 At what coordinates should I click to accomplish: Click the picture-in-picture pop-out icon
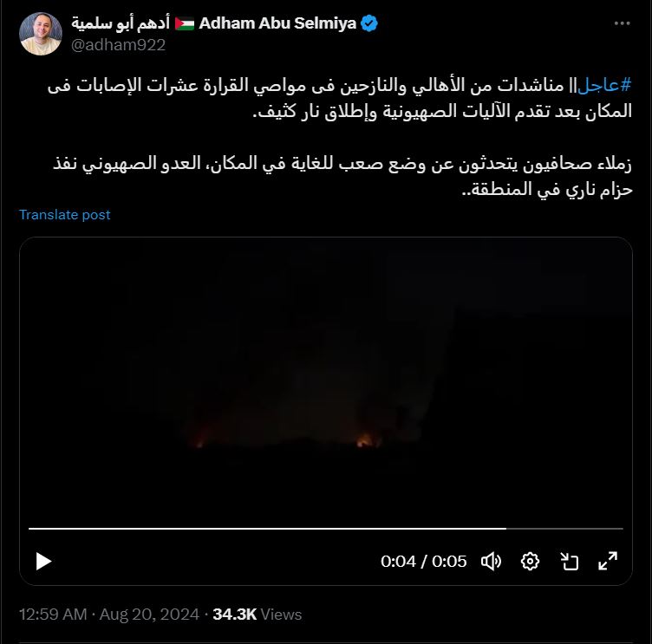569,562
